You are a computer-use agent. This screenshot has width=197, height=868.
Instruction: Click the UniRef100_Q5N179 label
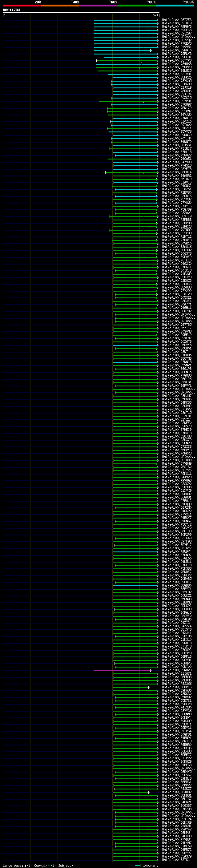[x=177, y=108]
